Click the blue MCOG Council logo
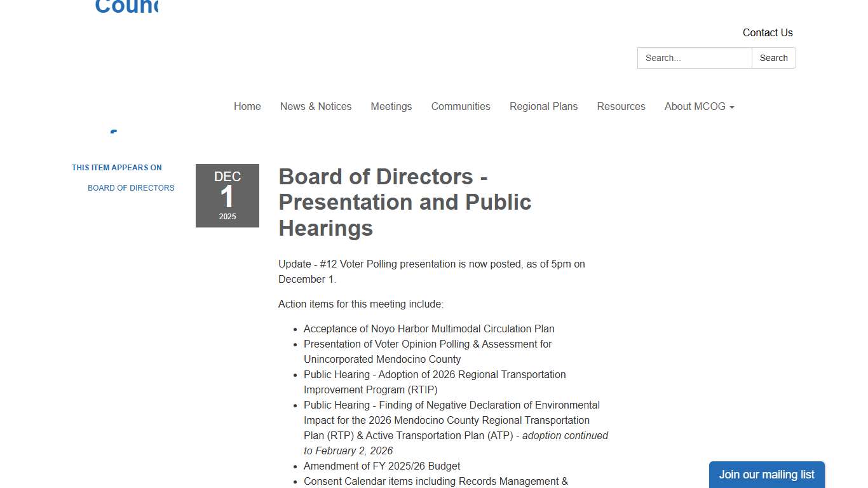Image resolution: width=868 pixels, height=488 pixels. pyautogui.click(x=126, y=8)
